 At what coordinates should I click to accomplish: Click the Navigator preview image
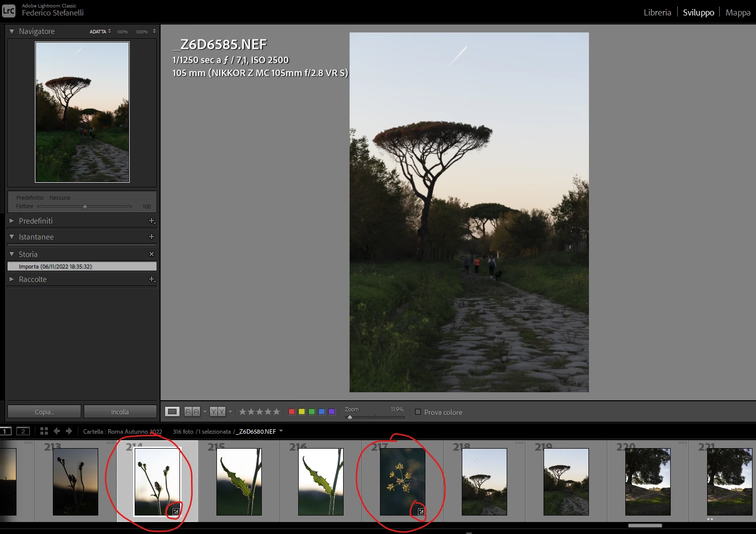pyautogui.click(x=82, y=112)
